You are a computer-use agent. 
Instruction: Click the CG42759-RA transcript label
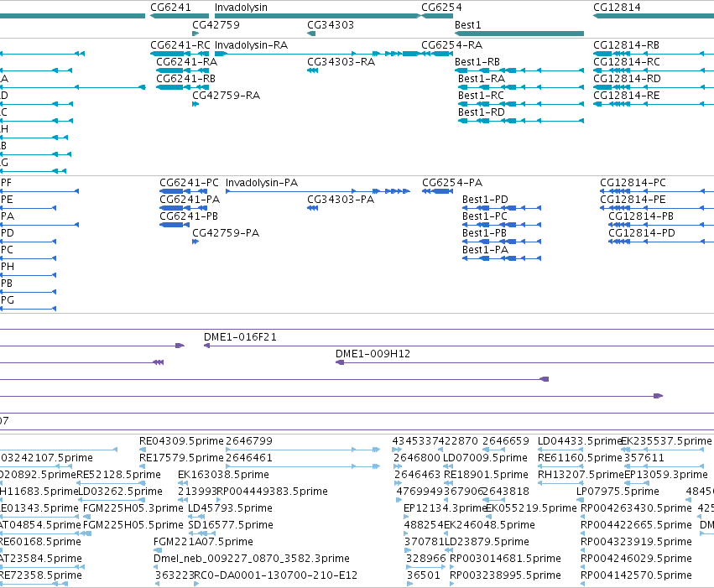[x=226, y=95]
